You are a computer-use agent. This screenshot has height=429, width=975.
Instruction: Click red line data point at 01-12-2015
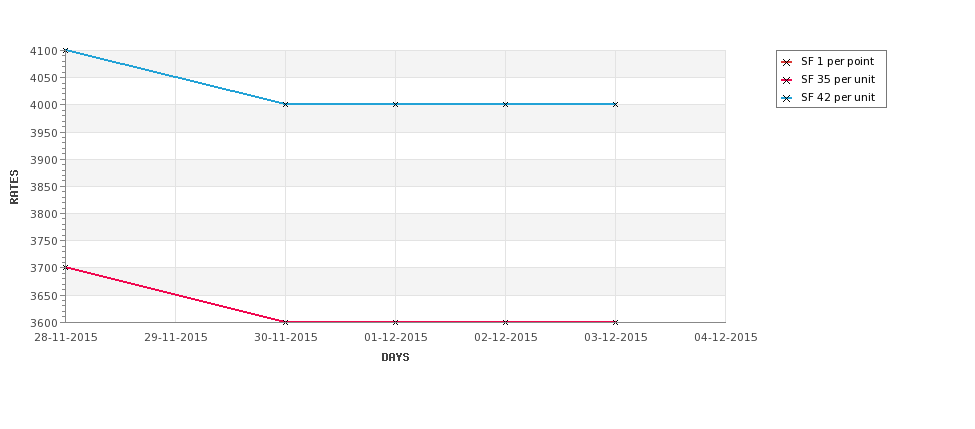395,322
